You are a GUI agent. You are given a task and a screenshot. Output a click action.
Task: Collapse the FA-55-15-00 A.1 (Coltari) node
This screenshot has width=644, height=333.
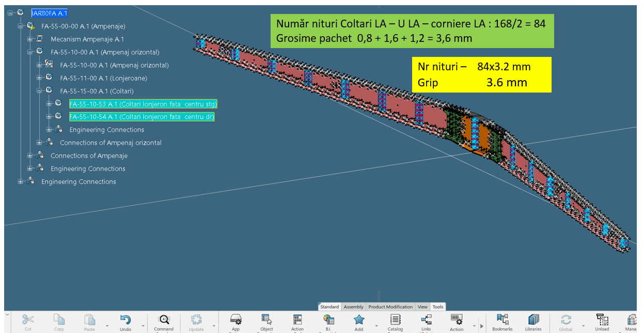point(40,91)
